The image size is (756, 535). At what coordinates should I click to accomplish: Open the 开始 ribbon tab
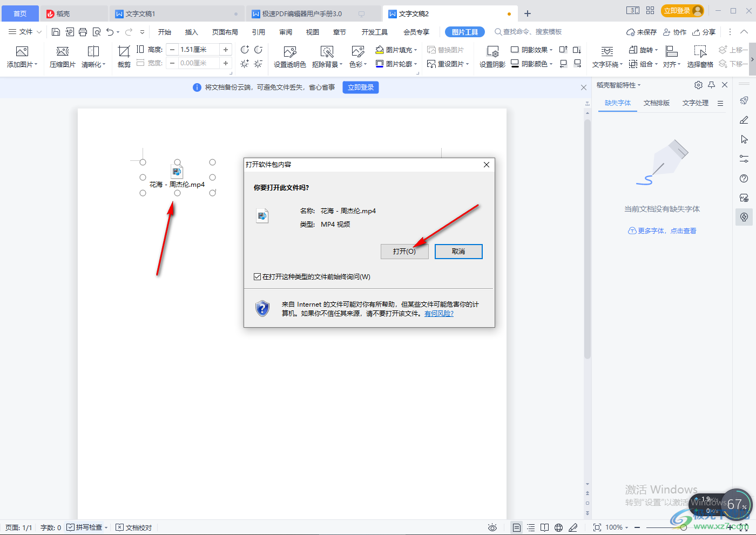165,32
